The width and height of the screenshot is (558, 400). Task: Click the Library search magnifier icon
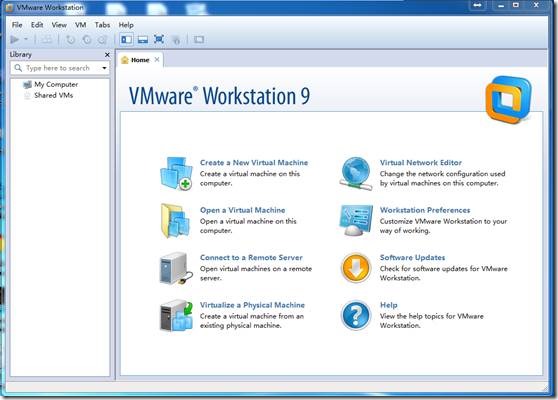[x=18, y=68]
